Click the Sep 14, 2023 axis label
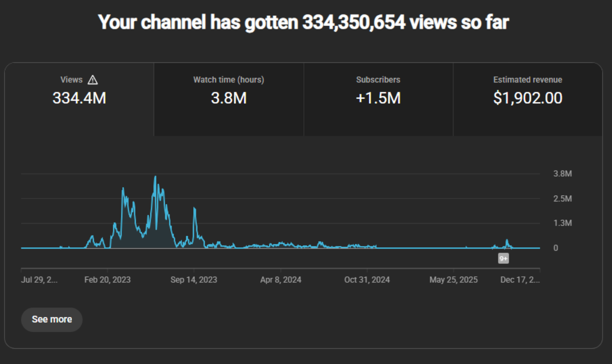This screenshot has width=612, height=364. pyautogui.click(x=194, y=280)
